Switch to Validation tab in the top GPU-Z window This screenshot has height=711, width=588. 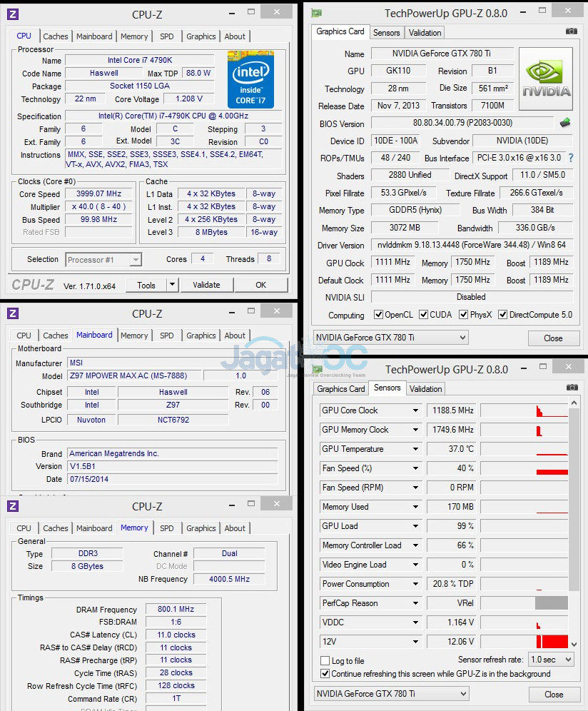pyautogui.click(x=425, y=33)
